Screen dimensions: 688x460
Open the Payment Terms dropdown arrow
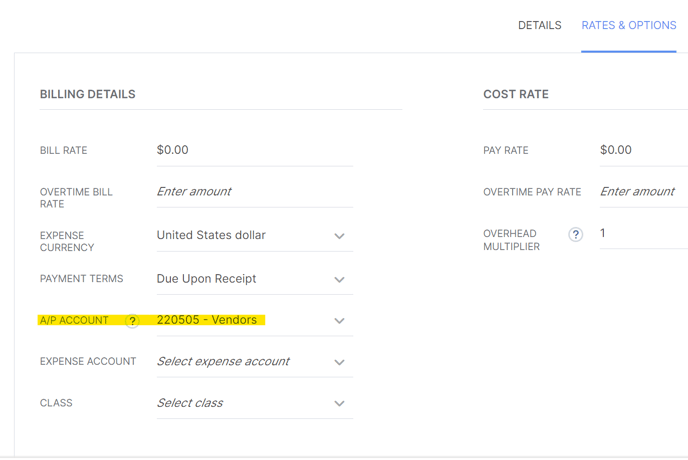(339, 279)
